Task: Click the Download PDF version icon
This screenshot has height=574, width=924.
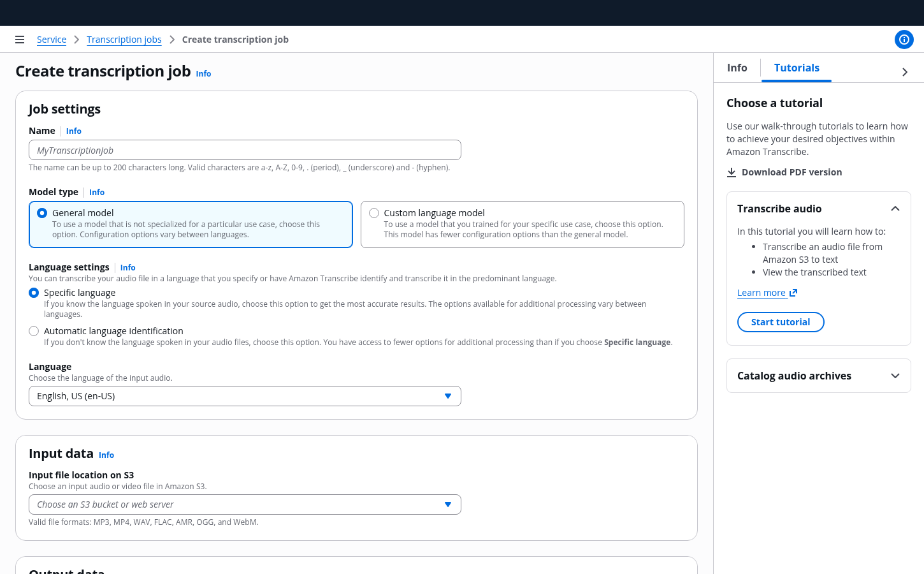Action: 732,172
